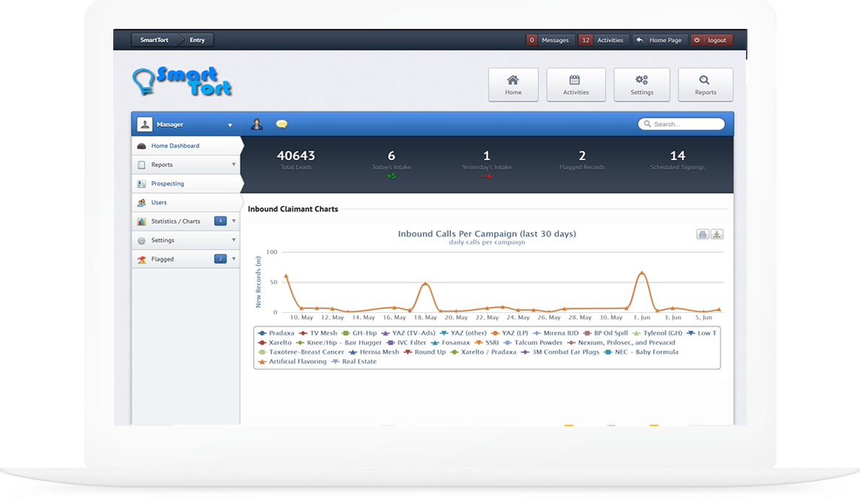
Task: Go to Home Page in top bar
Action: 660,40
